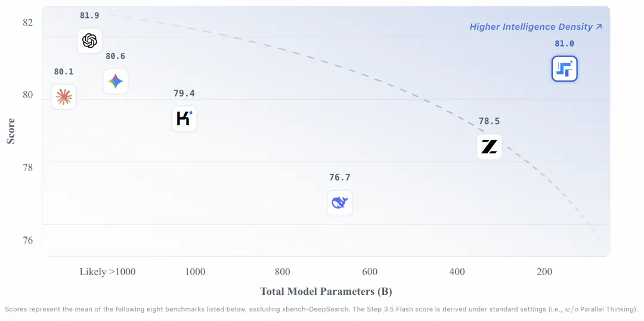644x321 pixels.
Task: Click the DeepSeek whale icon
Action: tap(340, 203)
